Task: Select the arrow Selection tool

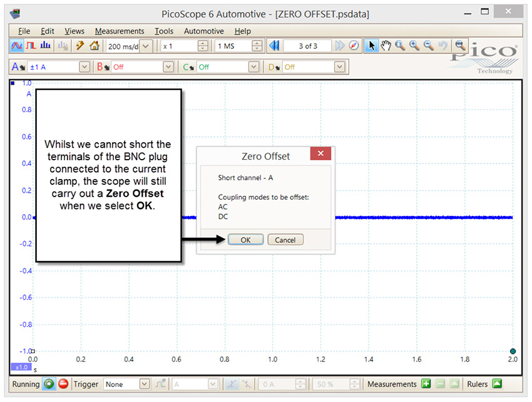Action: 372,46
